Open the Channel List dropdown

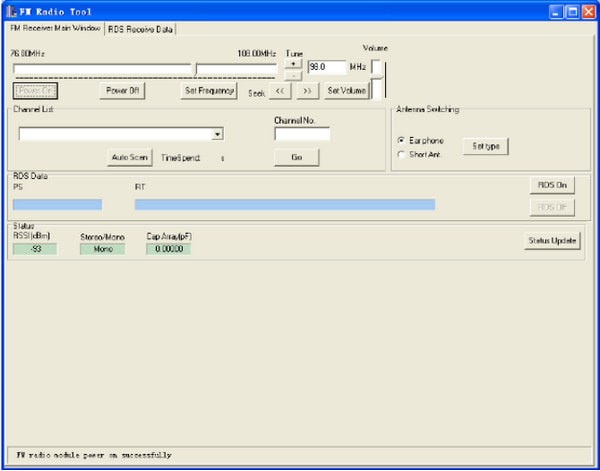(217, 134)
